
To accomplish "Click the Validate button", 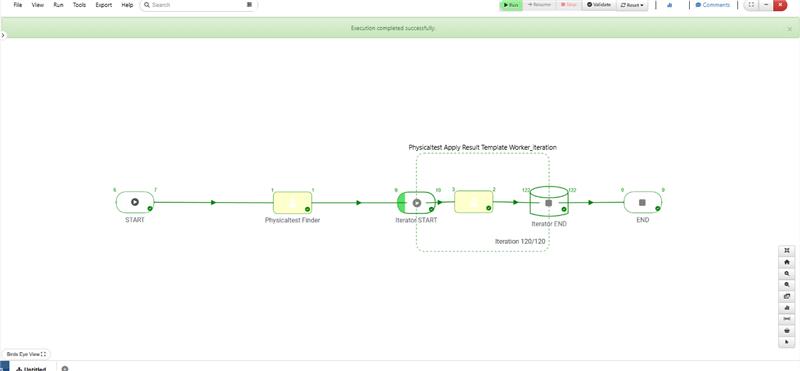I will pyautogui.click(x=598, y=5).
